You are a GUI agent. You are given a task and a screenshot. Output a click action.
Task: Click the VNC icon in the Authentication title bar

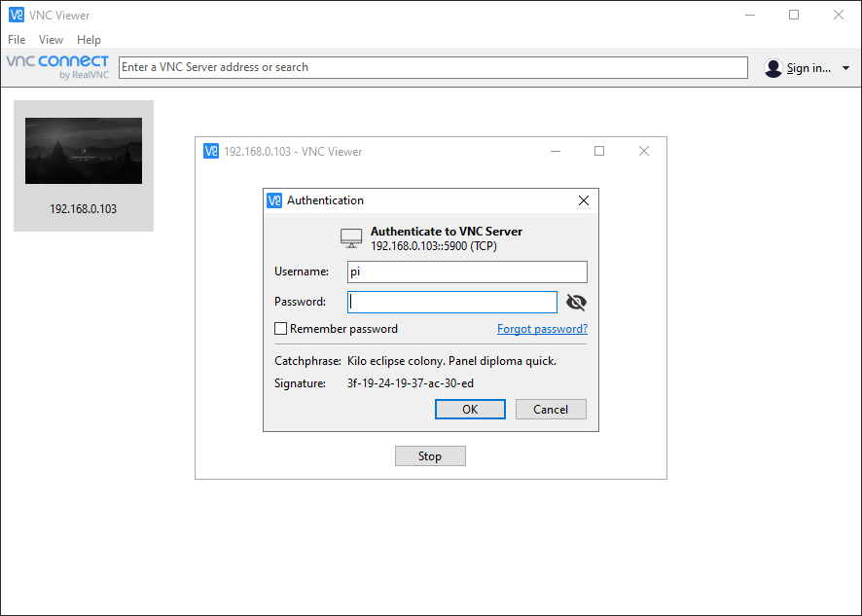click(x=274, y=200)
